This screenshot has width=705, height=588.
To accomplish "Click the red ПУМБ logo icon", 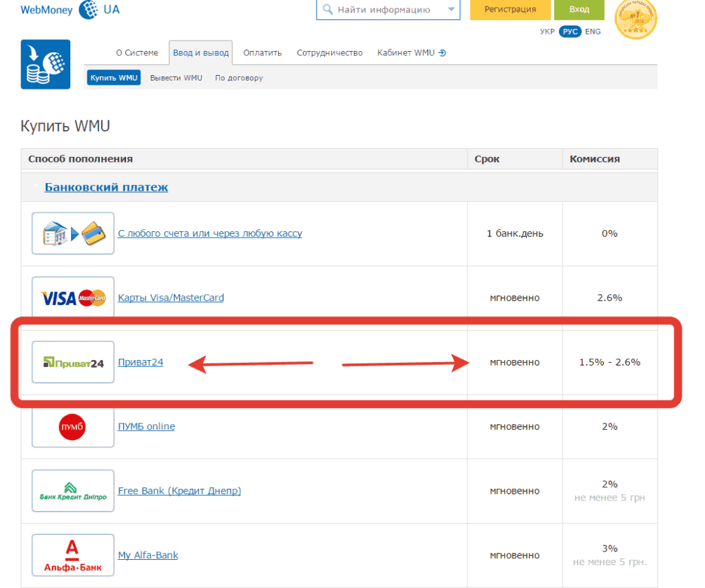I will coord(72,426).
